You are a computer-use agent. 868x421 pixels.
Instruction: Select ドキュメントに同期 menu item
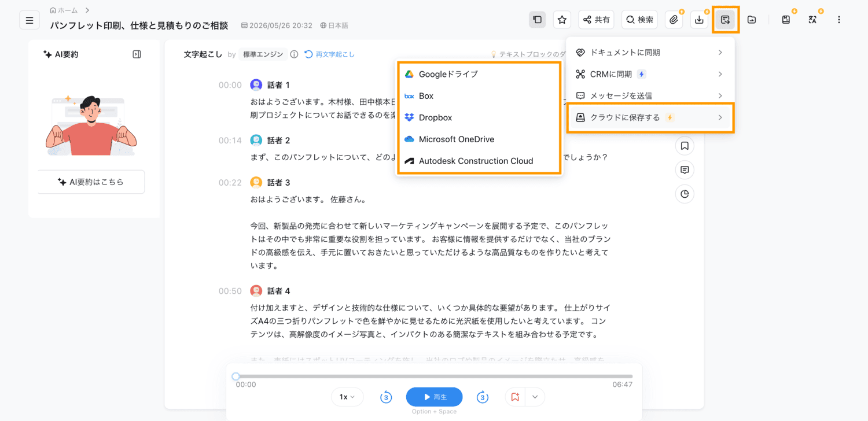(650, 53)
